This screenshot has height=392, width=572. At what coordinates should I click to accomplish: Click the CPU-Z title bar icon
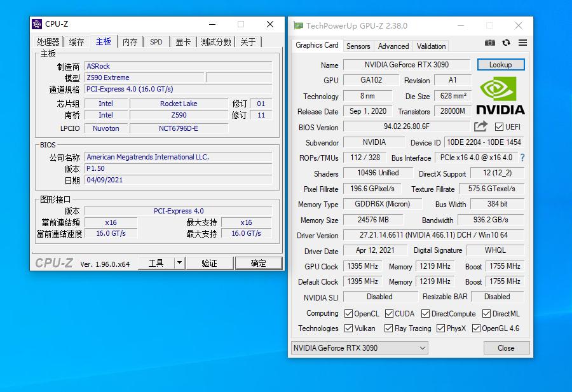pos(37,24)
